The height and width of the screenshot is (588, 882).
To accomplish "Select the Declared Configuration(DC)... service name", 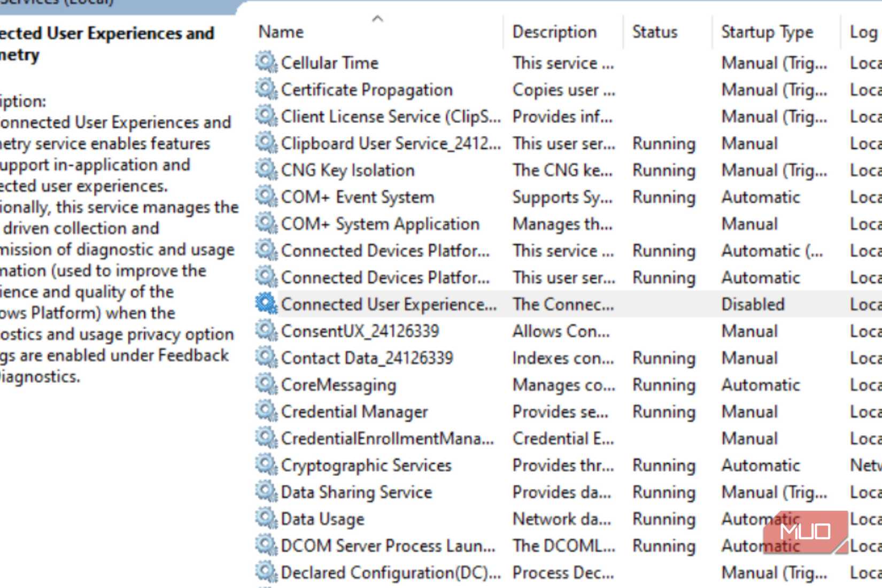I will point(391,572).
